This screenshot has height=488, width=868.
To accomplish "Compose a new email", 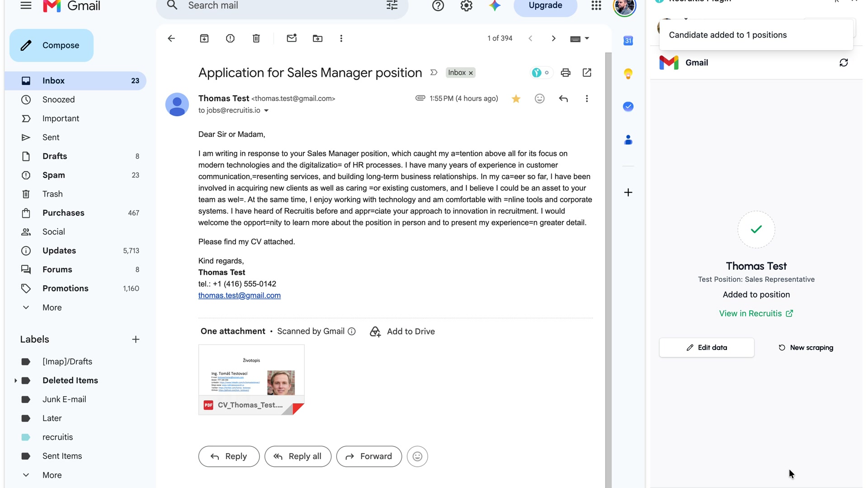I will 52,45.
